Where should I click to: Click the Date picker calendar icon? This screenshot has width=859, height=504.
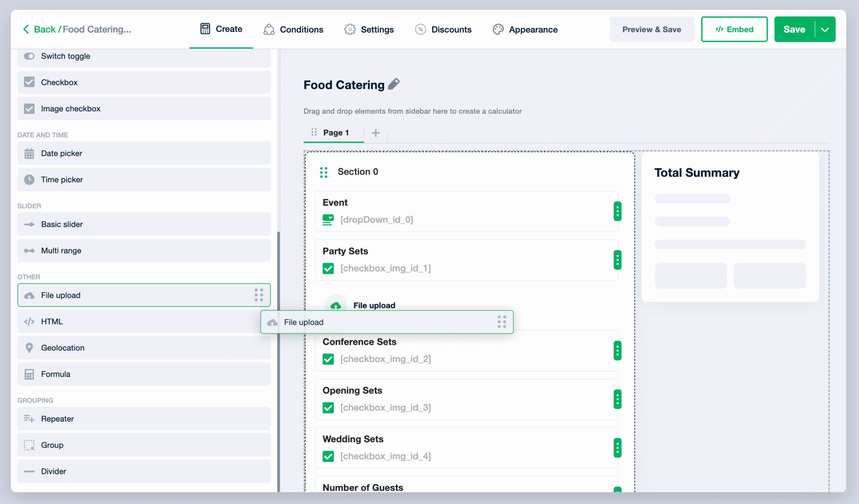click(x=29, y=154)
